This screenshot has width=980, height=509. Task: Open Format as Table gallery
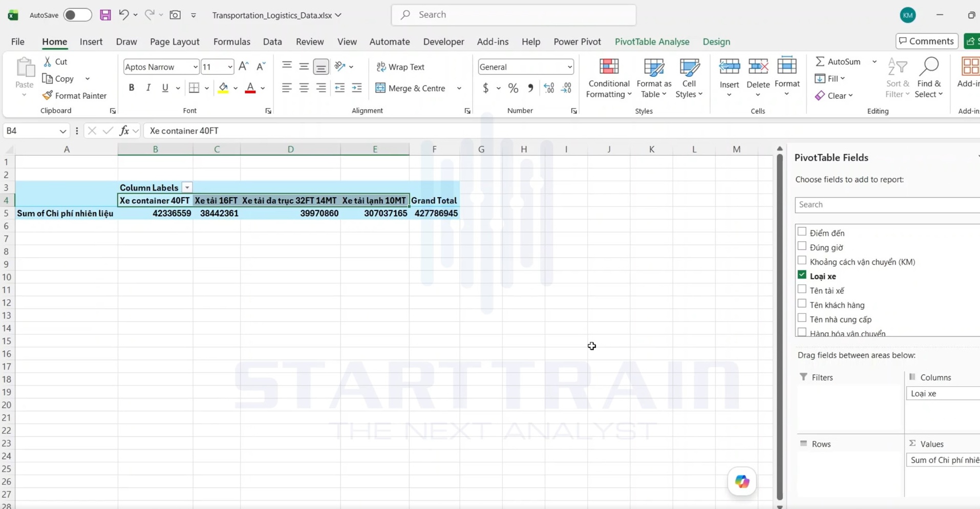click(x=654, y=78)
